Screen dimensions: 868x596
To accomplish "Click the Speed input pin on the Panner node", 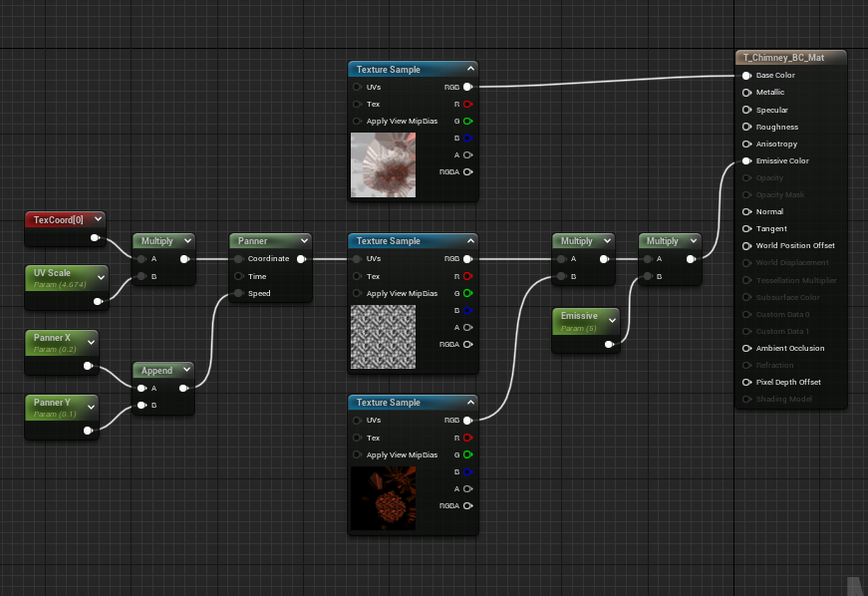I will (x=238, y=293).
